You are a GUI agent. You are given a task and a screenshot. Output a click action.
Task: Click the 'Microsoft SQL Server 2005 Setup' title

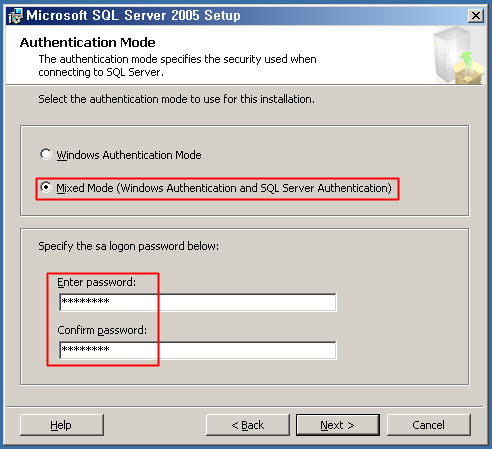tap(133, 15)
